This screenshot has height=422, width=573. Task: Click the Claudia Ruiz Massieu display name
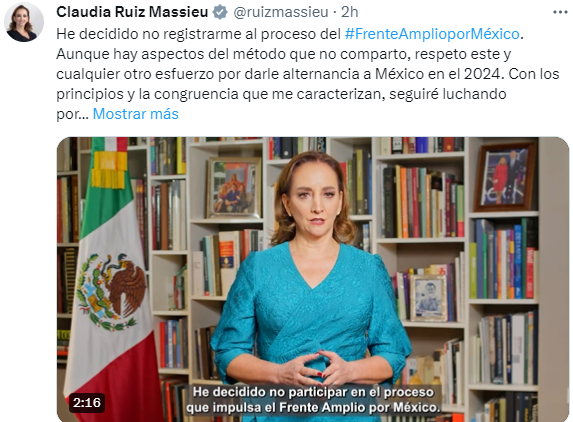click(132, 12)
